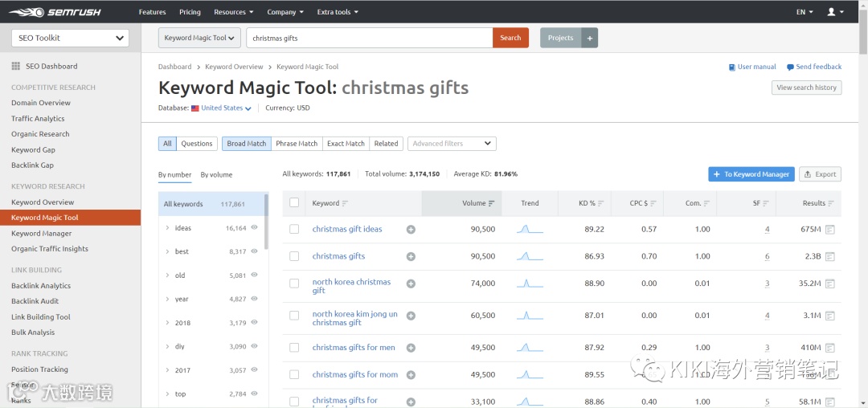Image resolution: width=868 pixels, height=408 pixels.
Task: Sort by the KD % column icon
Action: [x=600, y=203]
